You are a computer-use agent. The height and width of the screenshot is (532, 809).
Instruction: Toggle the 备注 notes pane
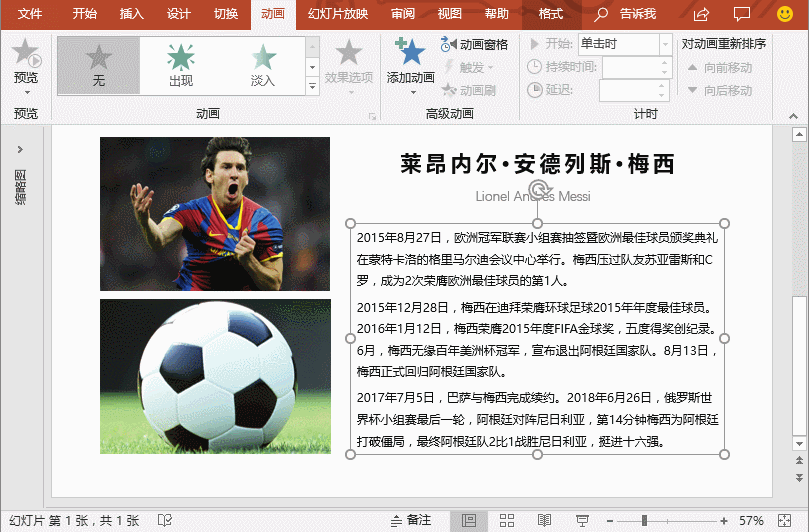point(410,521)
